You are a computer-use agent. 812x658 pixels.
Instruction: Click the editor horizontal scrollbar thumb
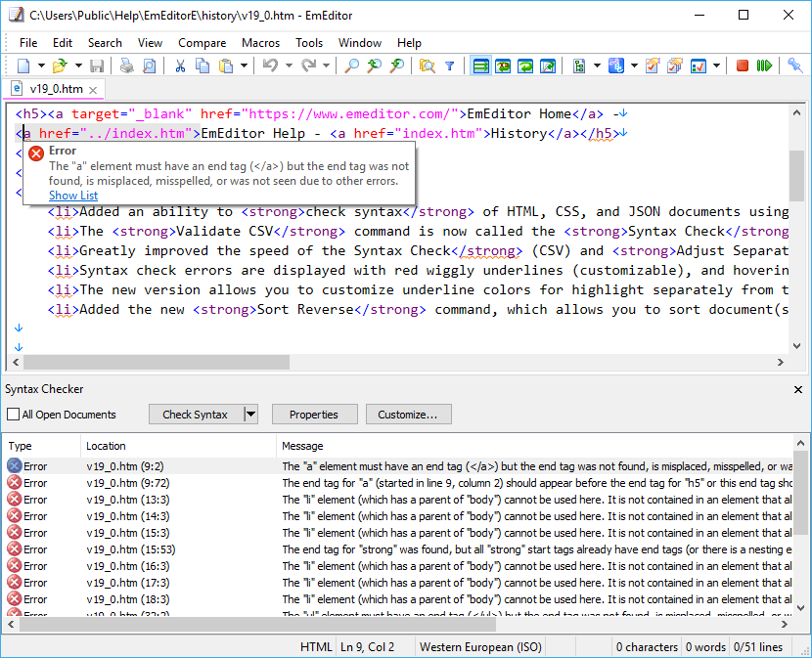point(157,362)
